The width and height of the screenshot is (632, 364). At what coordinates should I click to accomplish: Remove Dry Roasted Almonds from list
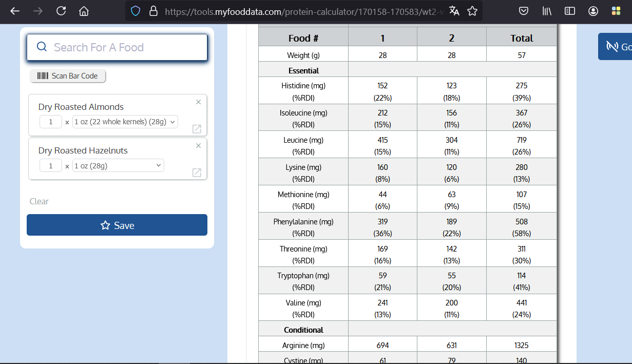pos(198,102)
